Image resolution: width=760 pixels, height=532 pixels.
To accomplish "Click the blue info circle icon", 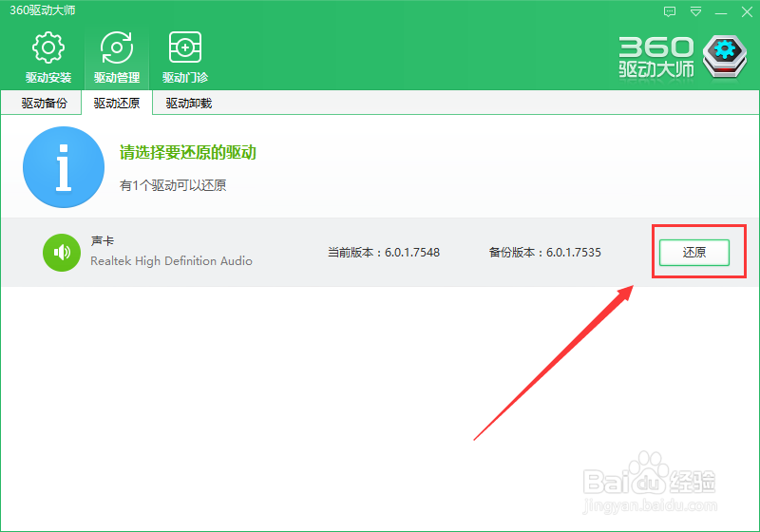I will pos(64,167).
